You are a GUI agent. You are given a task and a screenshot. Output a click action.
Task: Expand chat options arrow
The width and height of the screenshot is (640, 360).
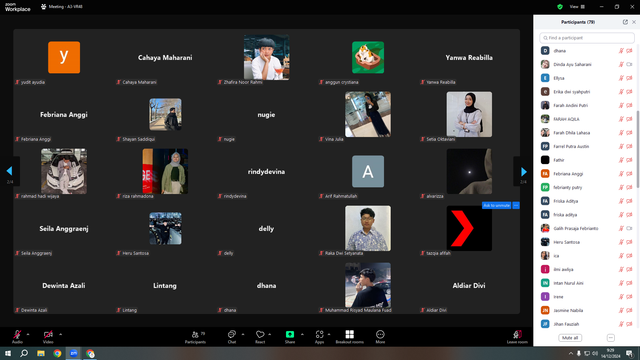(x=243, y=334)
